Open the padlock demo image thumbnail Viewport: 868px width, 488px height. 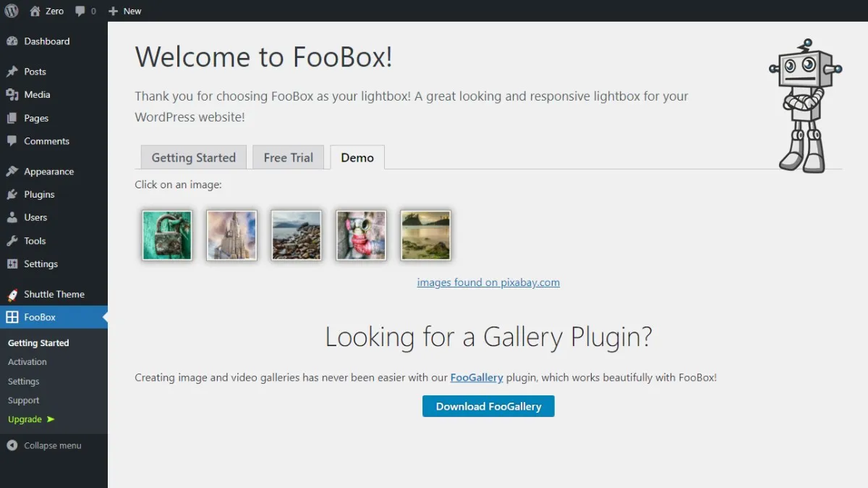point(167,235)
